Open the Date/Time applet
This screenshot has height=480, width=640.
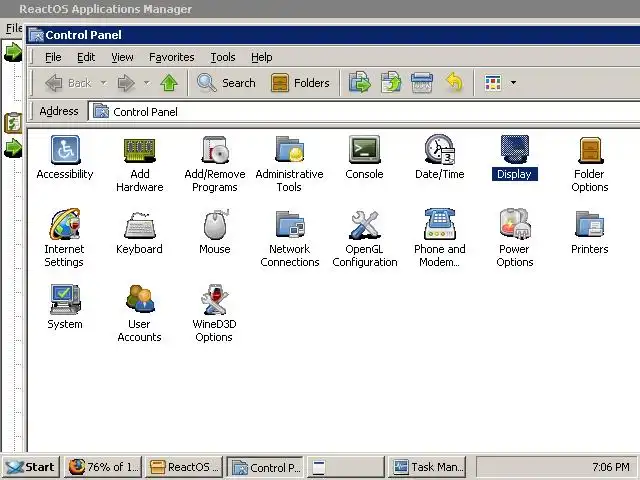(440, 158)
